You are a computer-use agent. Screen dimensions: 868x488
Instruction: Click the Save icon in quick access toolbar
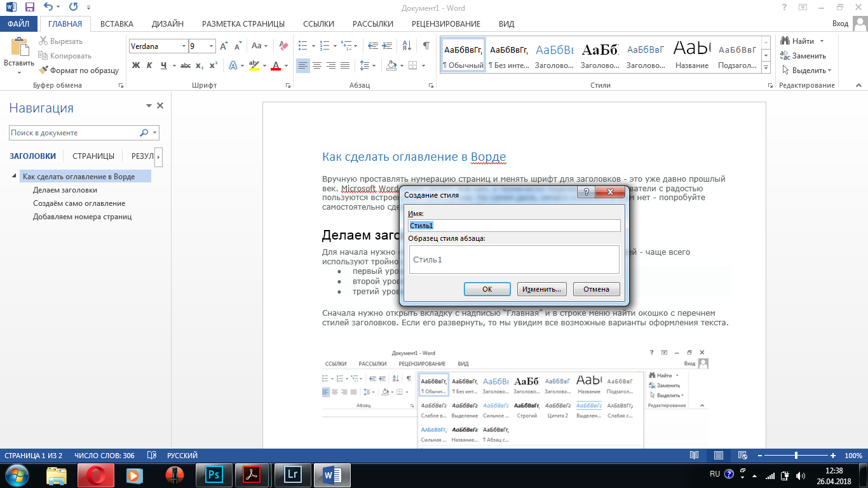coord(30,8)
